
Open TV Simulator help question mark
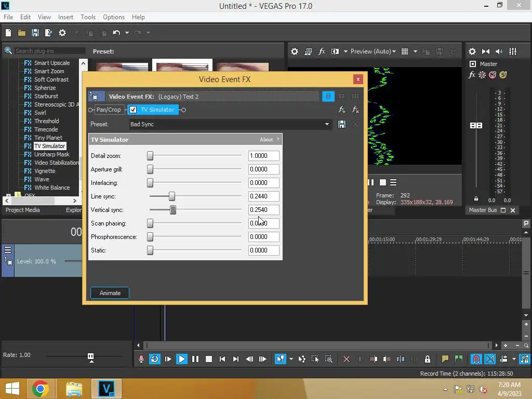278,139
